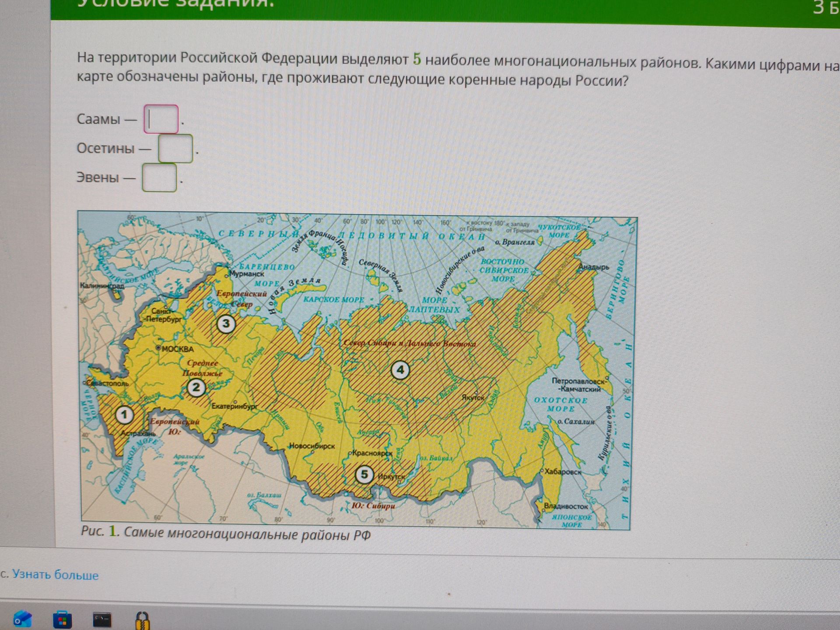Click the Анадырь label on the map
840x630 pixels.
[x=594, y=267]
